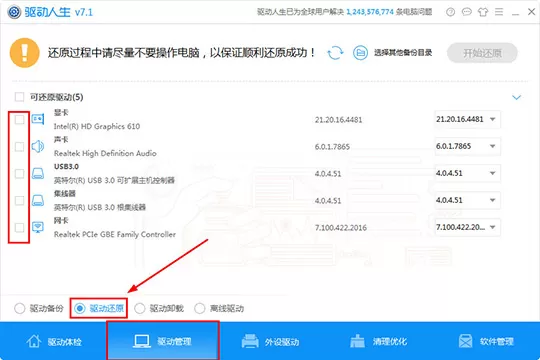540x360 pixels.
Task: Click the 21.20.16.4481 current version text
Action: click(x=338, y=120)
